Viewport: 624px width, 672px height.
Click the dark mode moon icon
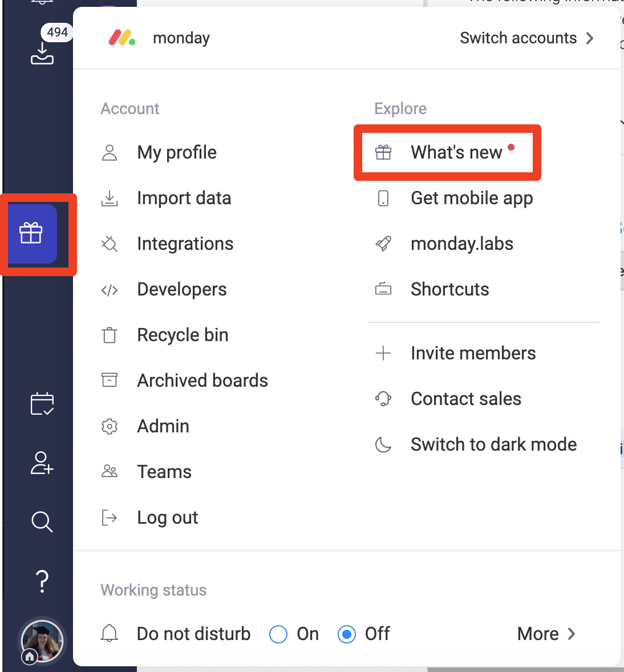(383, 444)
